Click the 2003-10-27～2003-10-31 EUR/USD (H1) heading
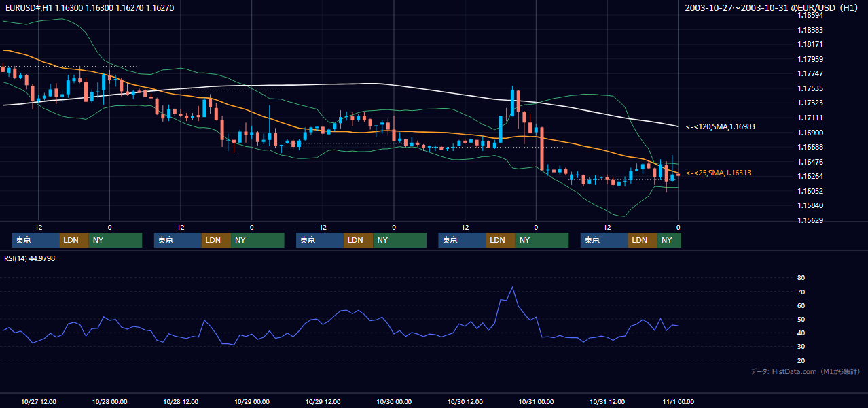 coord(773,7)
